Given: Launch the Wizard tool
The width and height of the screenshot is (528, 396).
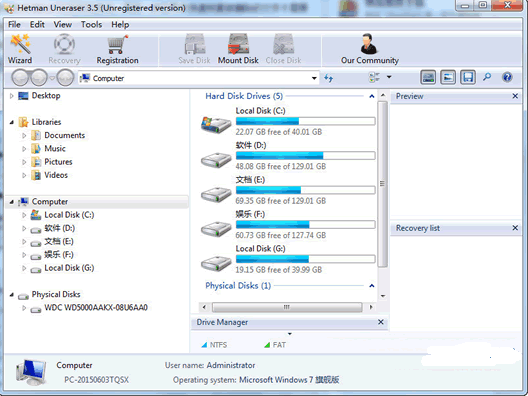Looking at the screenshot, I should [x=20, y=49].
